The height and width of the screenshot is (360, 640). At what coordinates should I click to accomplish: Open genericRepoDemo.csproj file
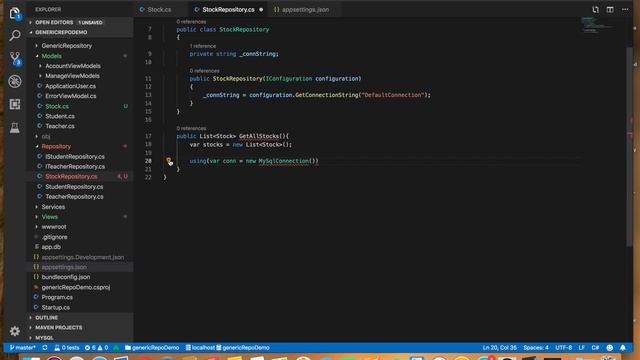[76, 287]
